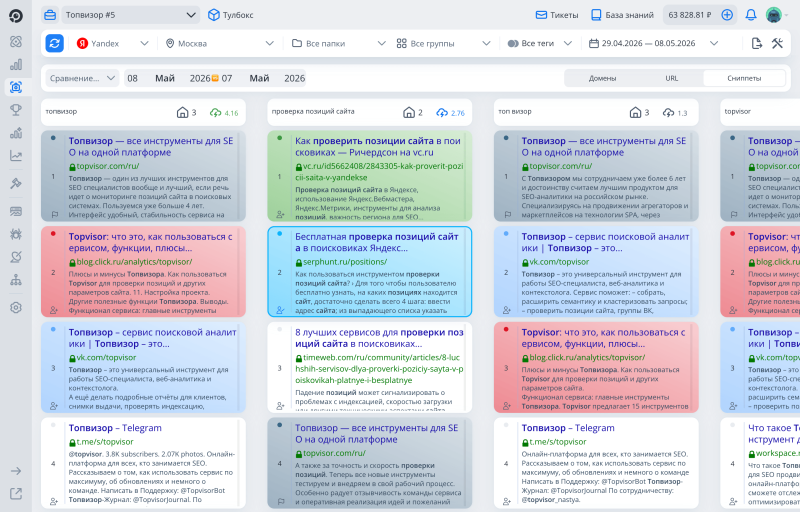800x512 pixels.
Task: Click the house icon in топвизор column
Action: click(x=182, y=112)
